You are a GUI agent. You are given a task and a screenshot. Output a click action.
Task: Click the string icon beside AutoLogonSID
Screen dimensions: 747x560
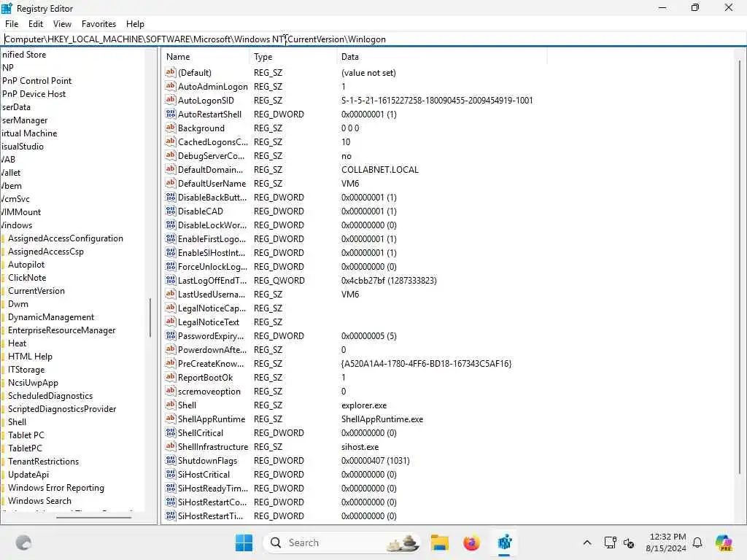(x=171, y=100)
